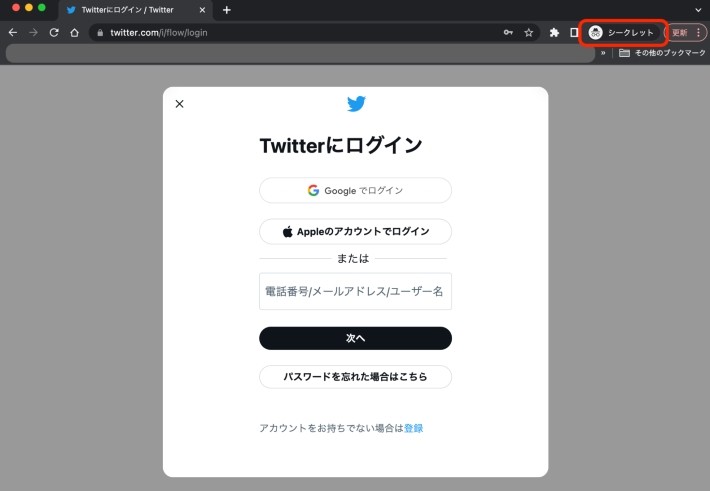Click the 更新 update button
The width and height of the screenshot is (710, 491).
coord(679,33)
